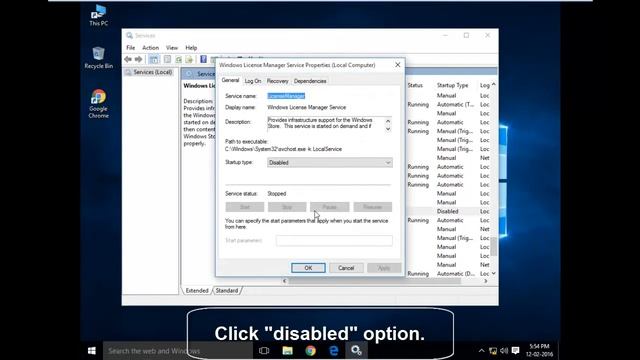
Task: Open the Startup type dropdown
Action: 330,162
